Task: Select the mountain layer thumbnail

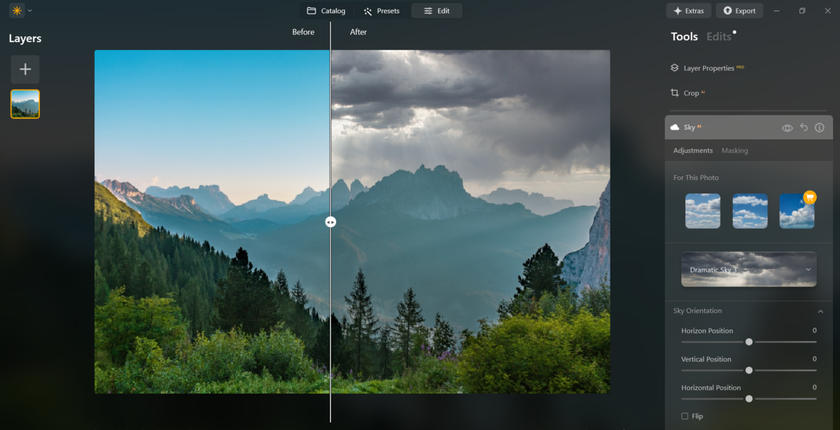Action: [25, 104]
